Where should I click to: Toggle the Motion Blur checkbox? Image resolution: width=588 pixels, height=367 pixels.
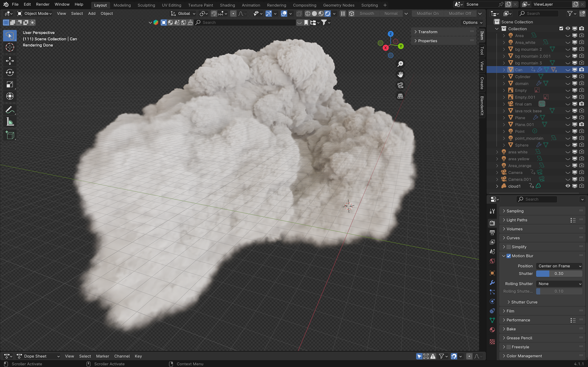pos(509,256)
